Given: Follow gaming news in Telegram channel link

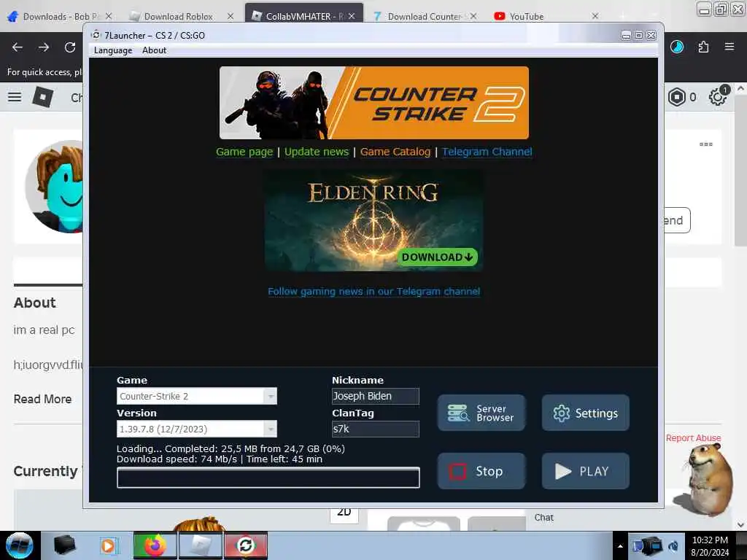Looking at the screenshot, I should 373,292.
